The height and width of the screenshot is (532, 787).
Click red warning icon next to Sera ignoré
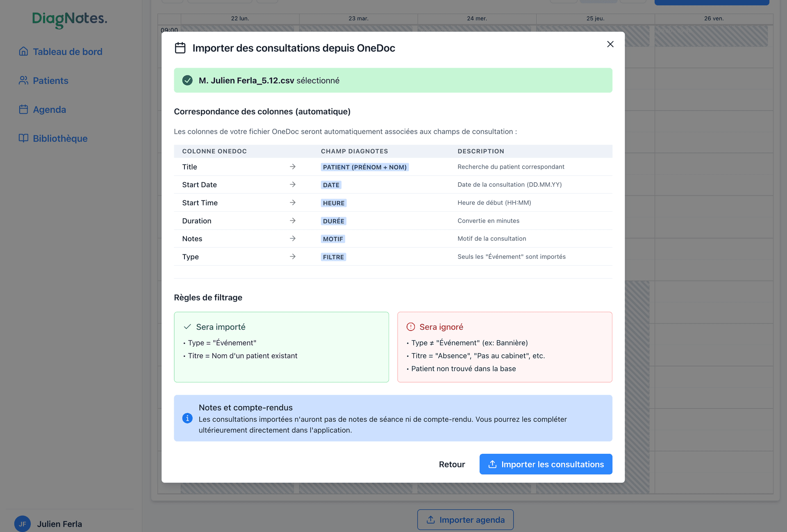point(410,327)
